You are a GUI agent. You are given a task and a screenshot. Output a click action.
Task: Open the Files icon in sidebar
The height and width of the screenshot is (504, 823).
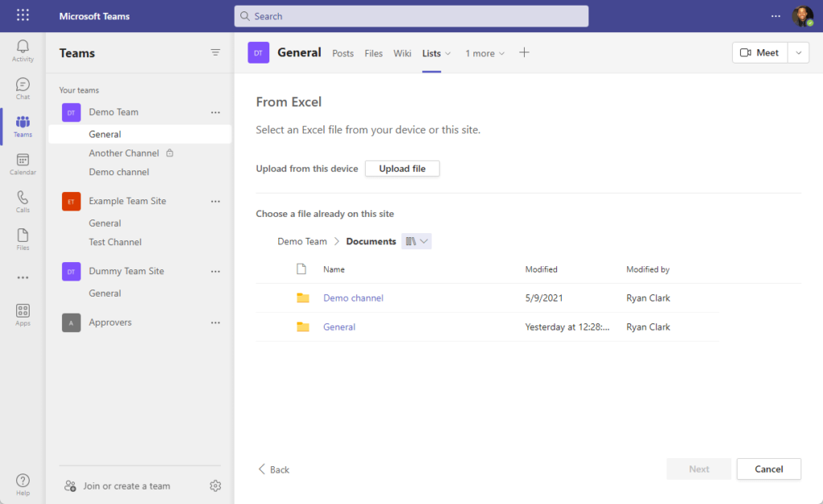coord(23,240)
